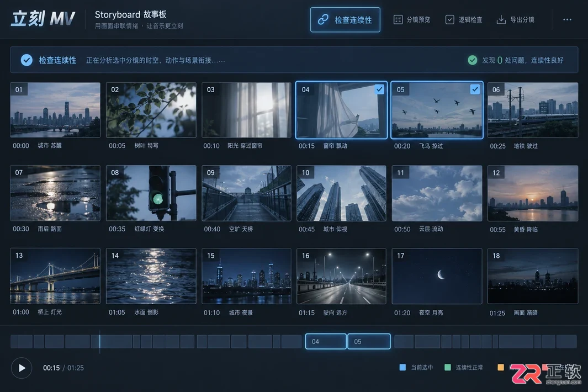Play the storyboard with the play button
588x392 pixels.
(x=22, y=368)
